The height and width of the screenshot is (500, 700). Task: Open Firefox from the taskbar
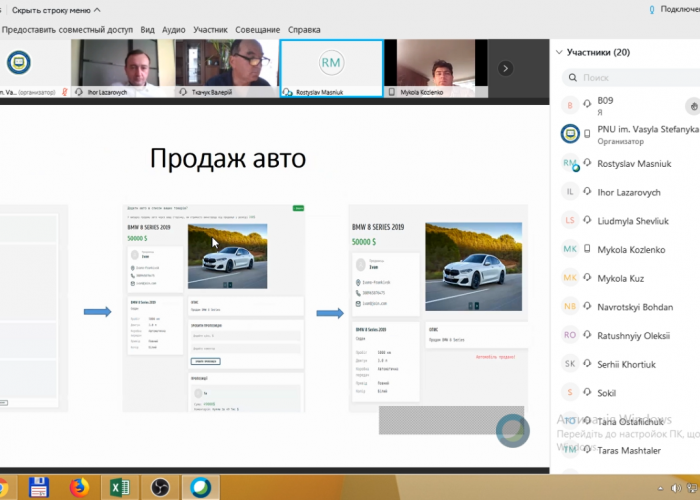pyautogui.click(x=78, y=487)
